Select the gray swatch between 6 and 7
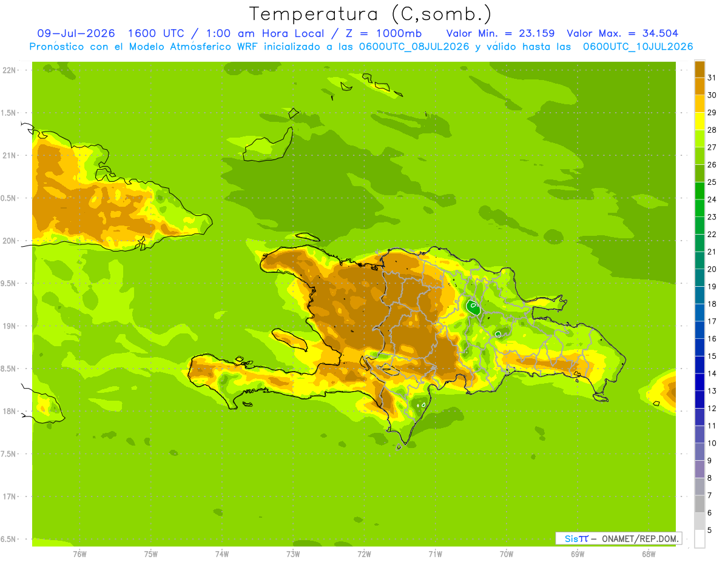The height and width of the screenshot is (562, 728). point(699,504)
